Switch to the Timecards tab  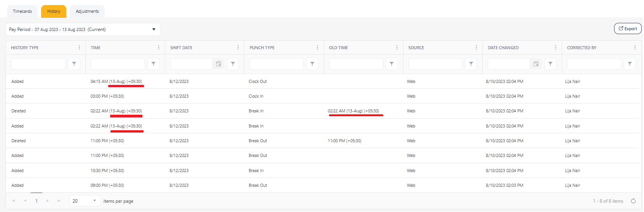coord(23,12)
